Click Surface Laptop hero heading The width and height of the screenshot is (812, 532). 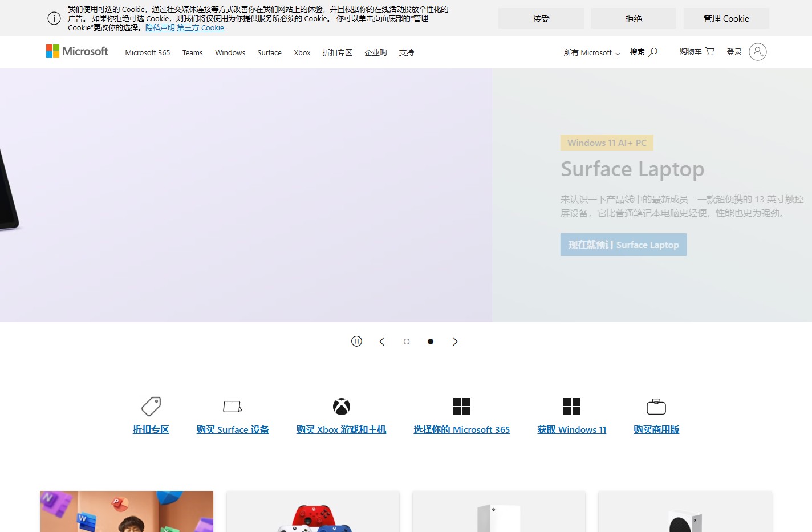[x=632, y=169]
